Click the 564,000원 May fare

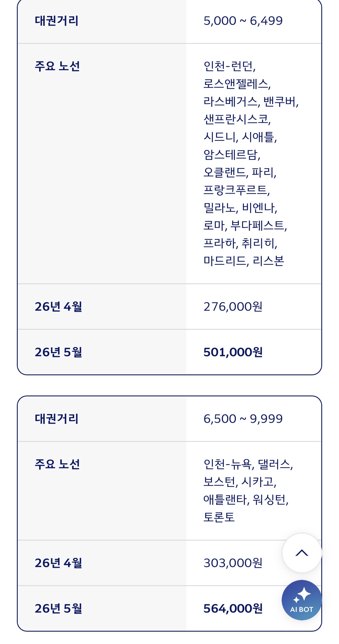click(x=233, y=609)
